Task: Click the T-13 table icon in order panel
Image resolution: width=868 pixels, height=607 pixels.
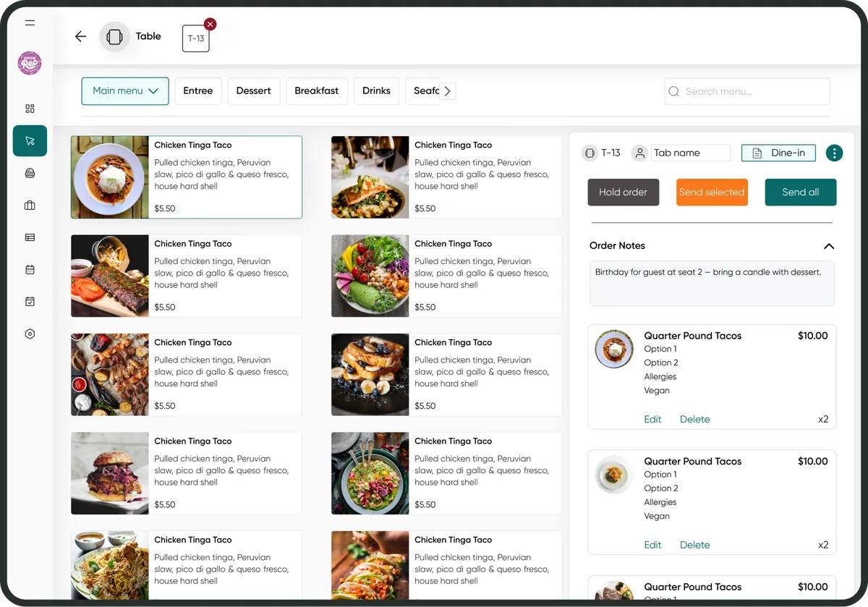Action: [590, 153]
